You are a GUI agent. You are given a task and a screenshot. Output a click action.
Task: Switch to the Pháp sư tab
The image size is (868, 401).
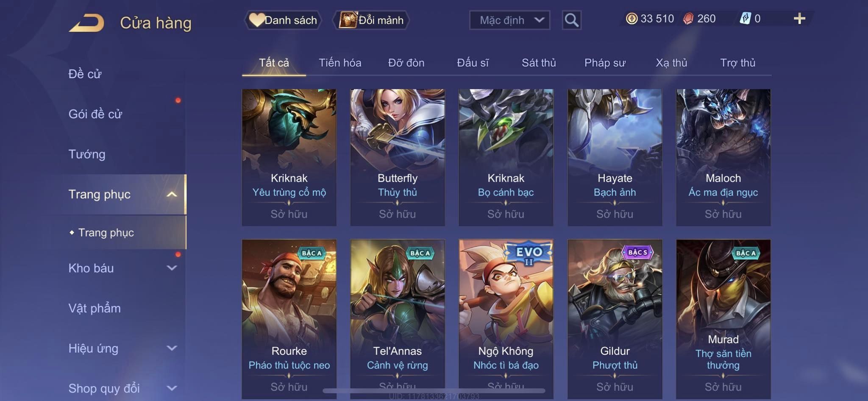[x=605, y=63]
